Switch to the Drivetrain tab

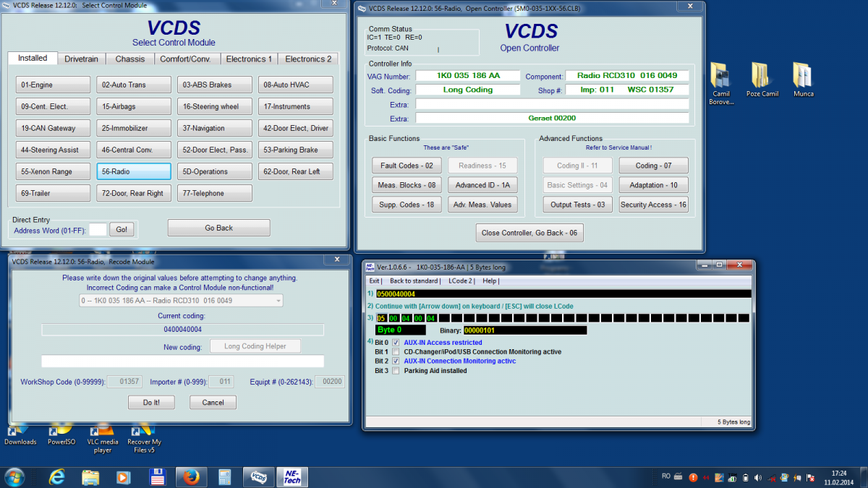click(x=82, y=59)
